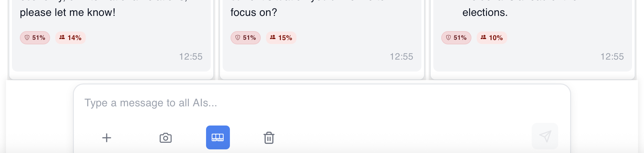Click the 12:55 timestamp in middle card
The image size is (644, 153).
[x=402, y=57]
